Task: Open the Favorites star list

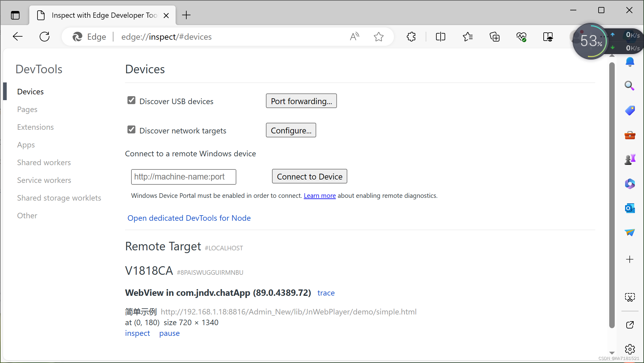Action: 467,37
